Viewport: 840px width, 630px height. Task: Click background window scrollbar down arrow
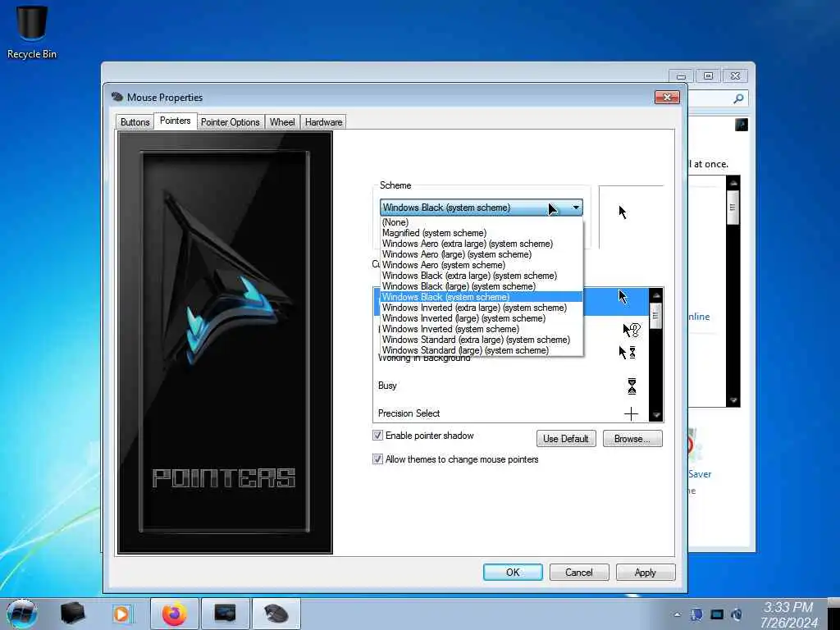[733, 400]
